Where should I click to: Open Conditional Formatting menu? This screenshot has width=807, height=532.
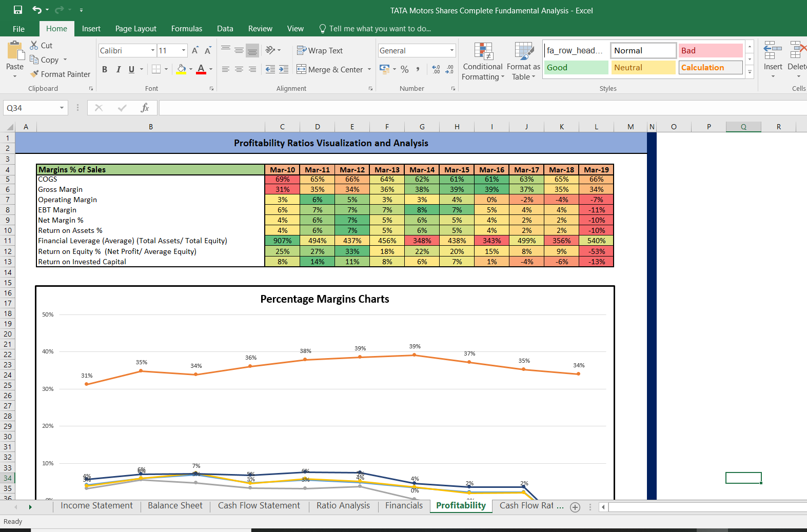483,62
